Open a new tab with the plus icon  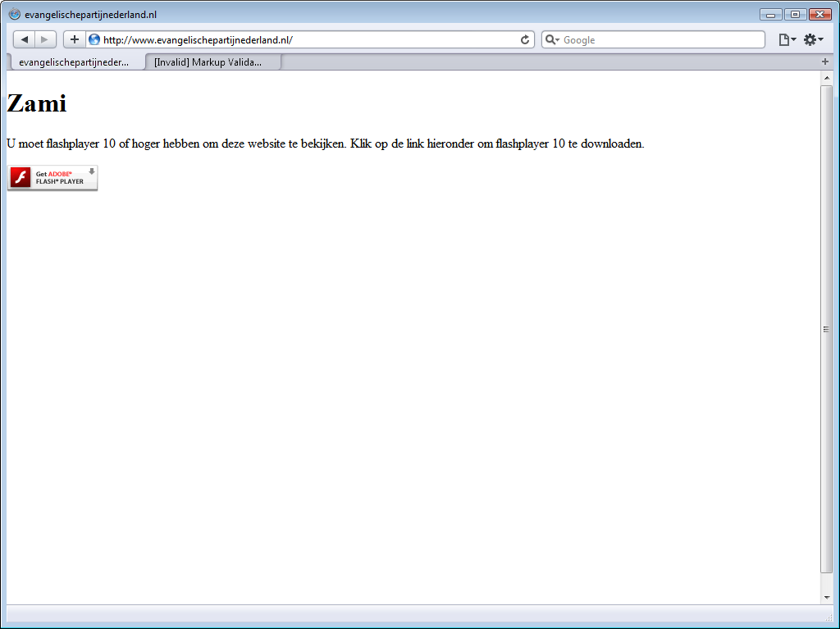pos(825,62)
